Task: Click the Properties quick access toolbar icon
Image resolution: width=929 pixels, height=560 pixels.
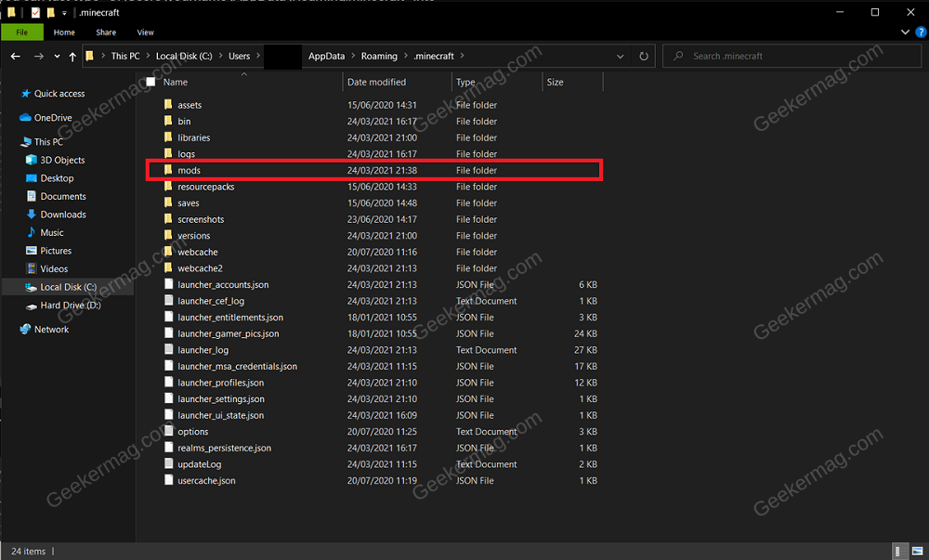Action: point(35,12)
